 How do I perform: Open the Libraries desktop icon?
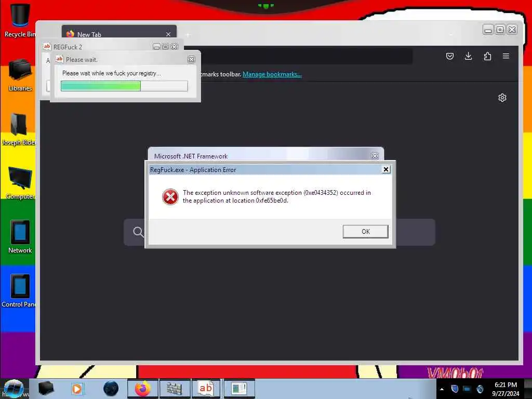tap(20, 75)
